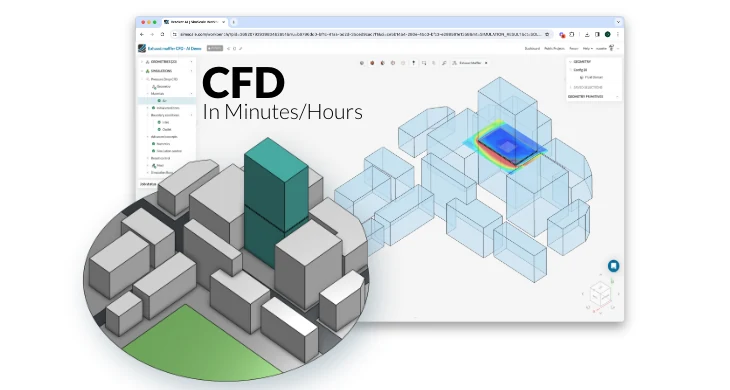This screenshot has height=390, width=730.
Task: Select the half-shaded sphere render mode icon
Action: [382, 63]
